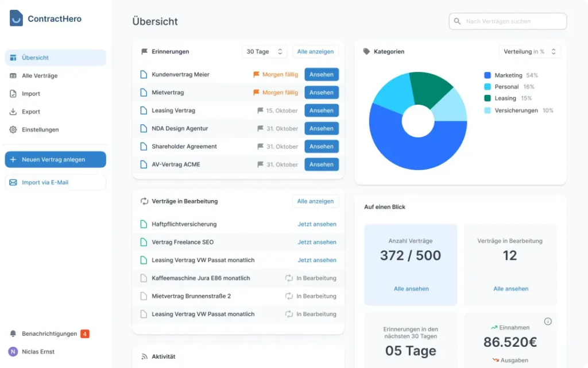Click the document icon next to Kundenvertrag Meier
The image size is (588, 368).
(x=144, y=74)
